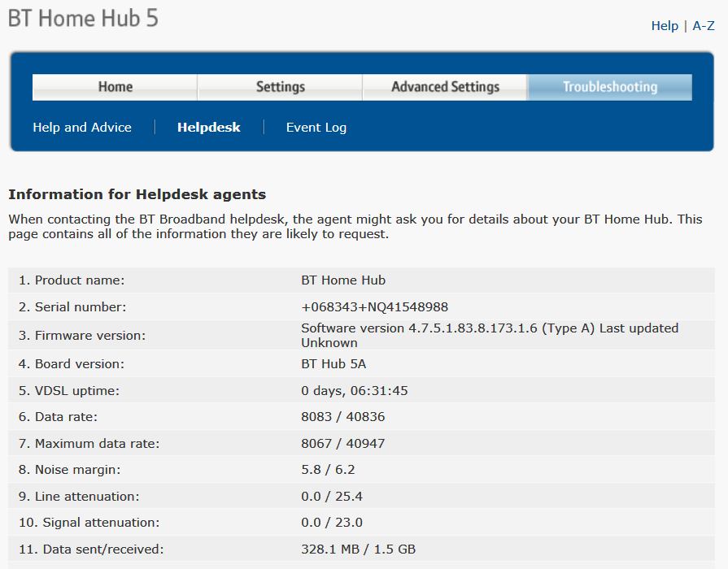Select line attenuation value 0.0 / 25.4
The height and width of the screenshot is (569, 728).
coord(332,497)
